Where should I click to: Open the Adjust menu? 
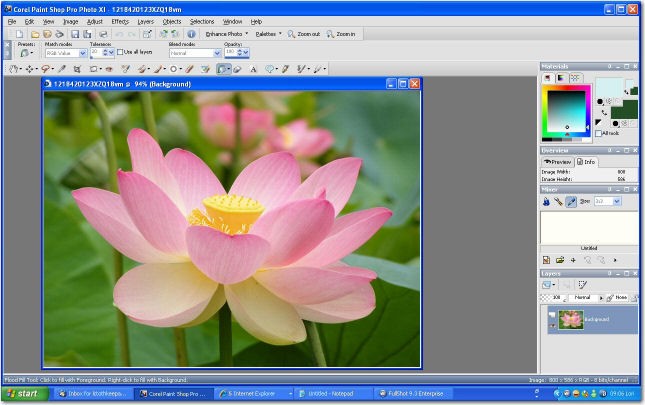[95, 21]
